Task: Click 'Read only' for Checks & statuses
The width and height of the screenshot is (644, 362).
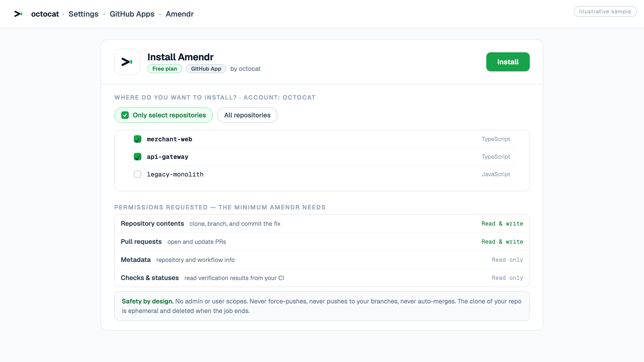Action: (507, 278)
